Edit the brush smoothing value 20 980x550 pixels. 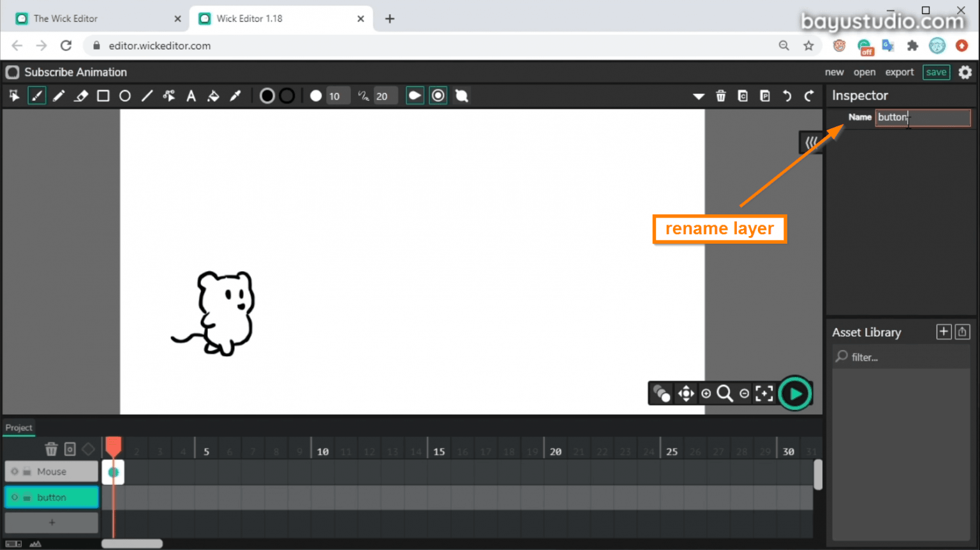click(385, 96)
